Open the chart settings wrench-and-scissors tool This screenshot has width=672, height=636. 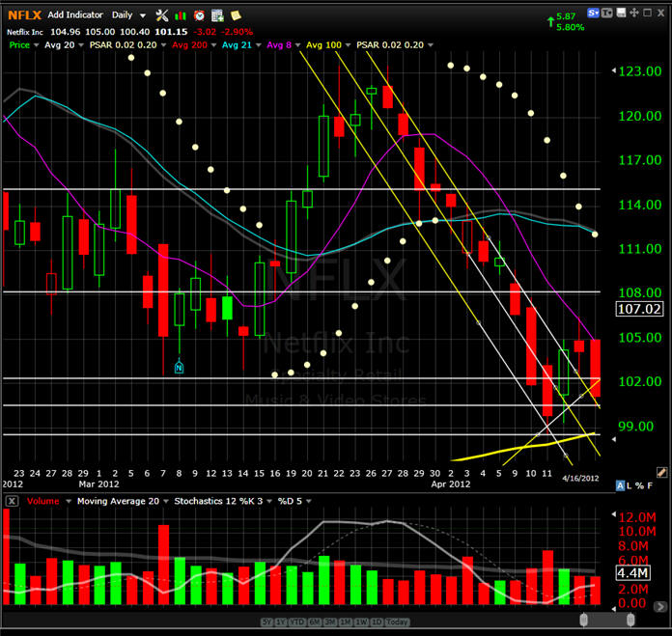pos(162,15)
